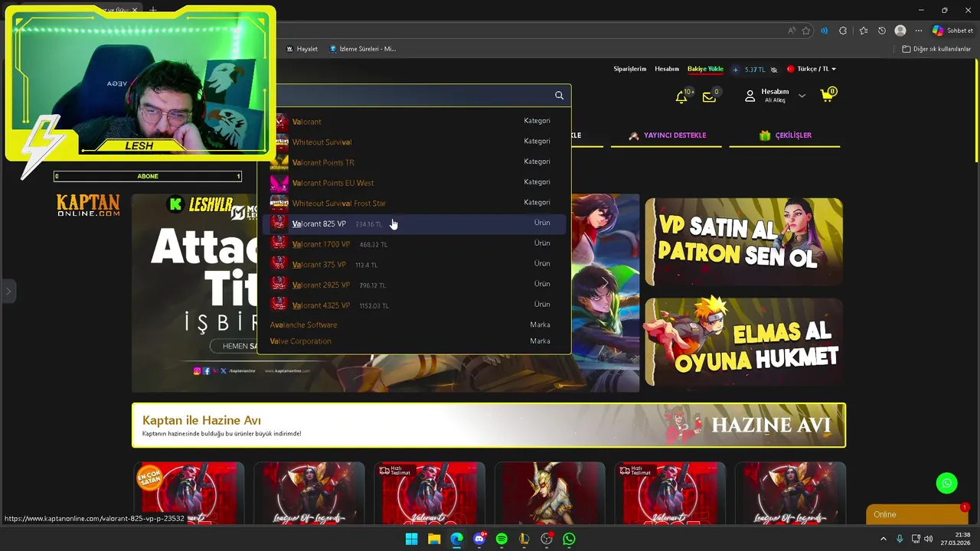Click the plus icon beside balance
This screenshot has height=551, width=980.
tap(736, 70)
